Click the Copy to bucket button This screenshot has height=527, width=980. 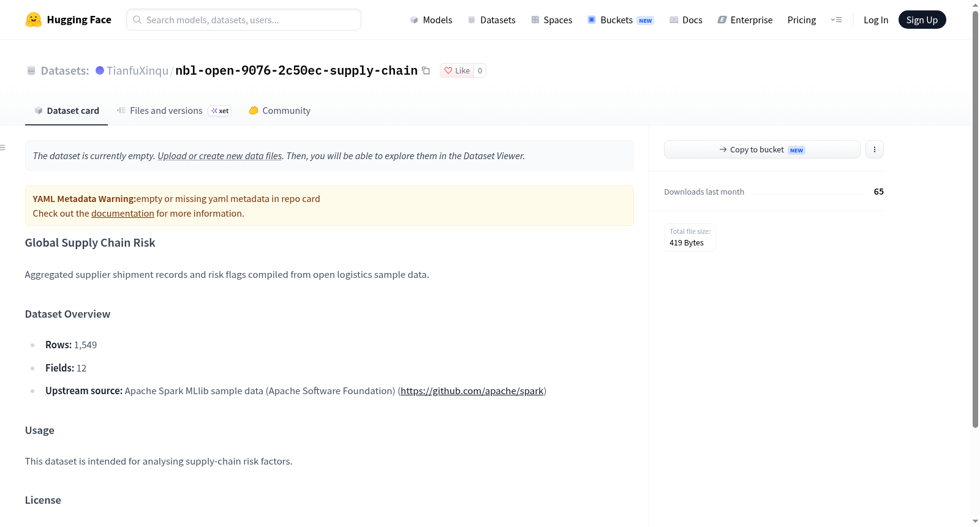[x=762, y=149]
